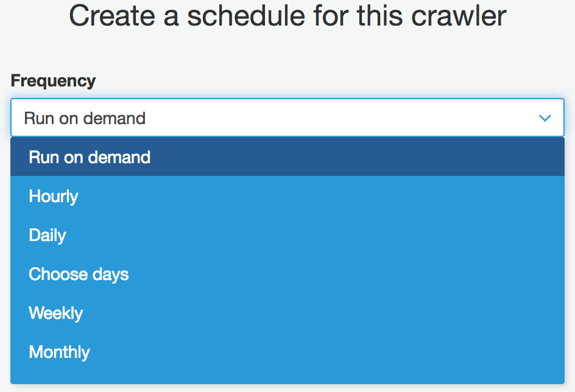Screen dimensions: 575x392
Task: Collapse the frequency dropdown via its arrow
Action: (545, 117)
